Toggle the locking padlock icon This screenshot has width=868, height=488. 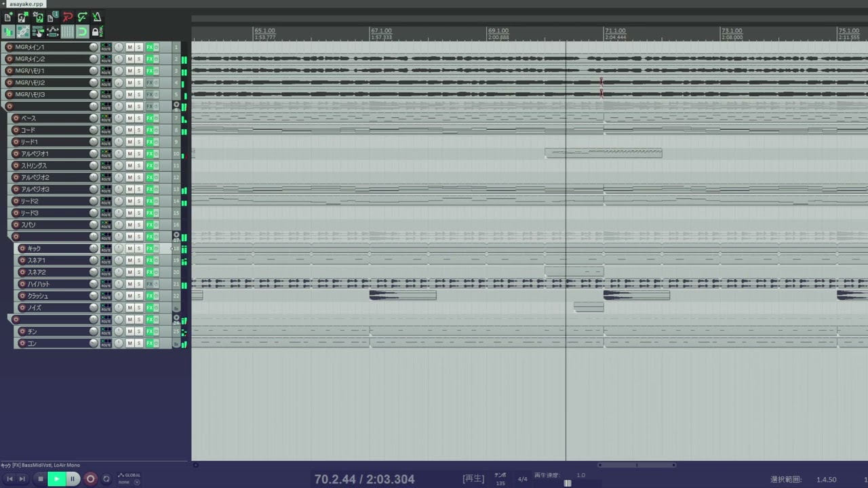coord(97,32)
